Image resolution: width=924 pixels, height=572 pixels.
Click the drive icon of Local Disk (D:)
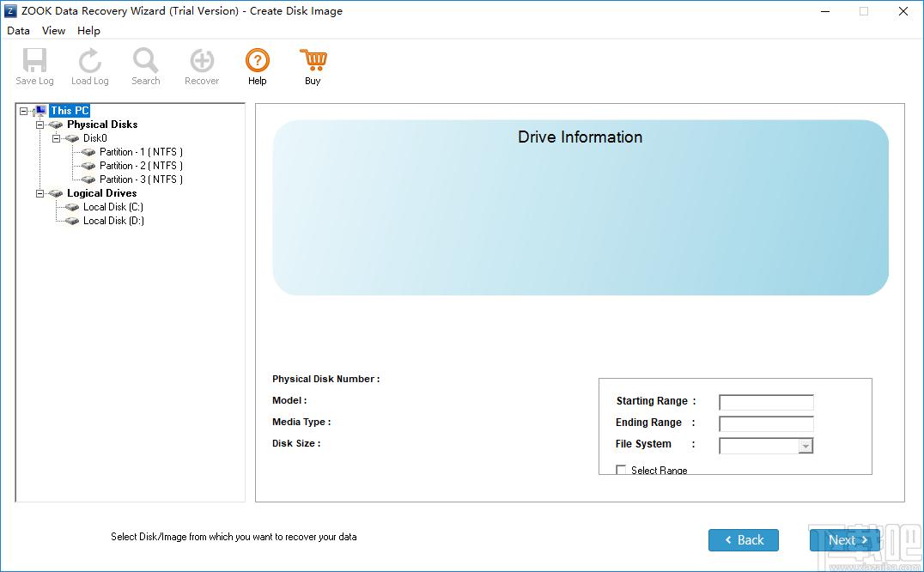pos(72,221)
